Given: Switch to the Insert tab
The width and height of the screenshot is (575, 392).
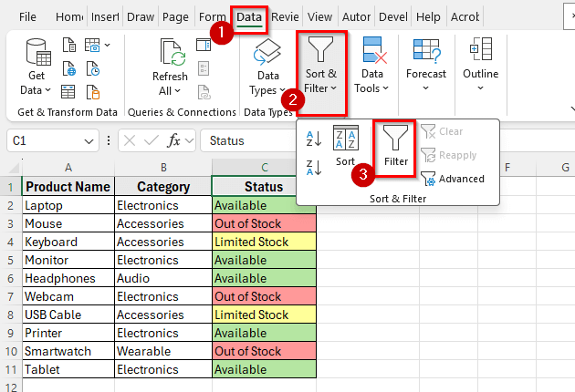Looking at the screenshot, I should (x=105, y=16).
